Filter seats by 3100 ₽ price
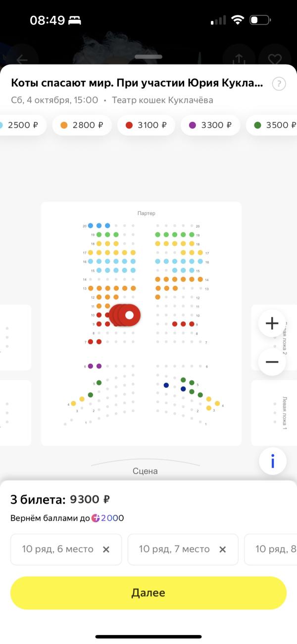This screenshot has height=644, width=297. point(146,125)
